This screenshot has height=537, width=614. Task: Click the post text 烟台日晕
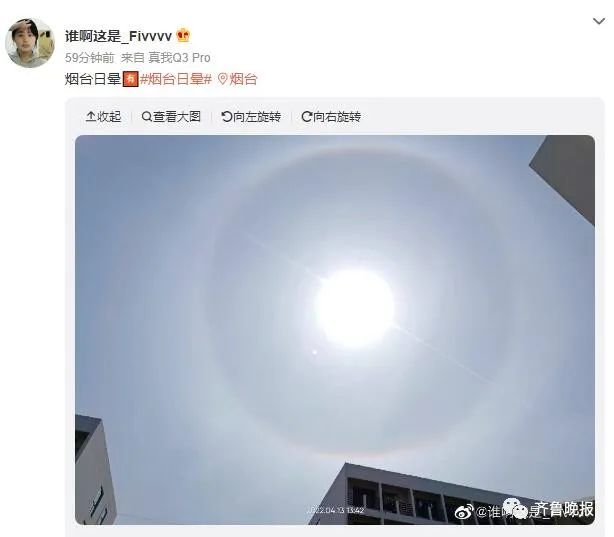click(x=93, y=79)
